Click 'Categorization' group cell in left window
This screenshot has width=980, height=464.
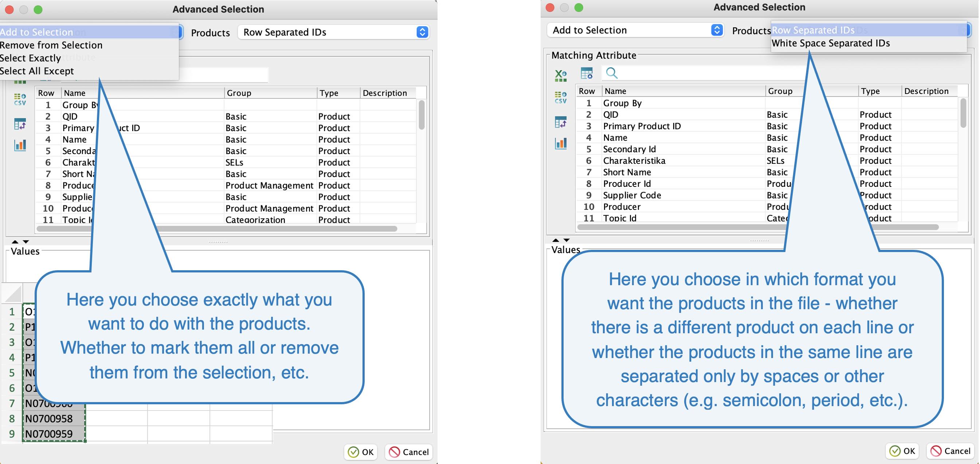pyautogui.click(x=270, y=220)
